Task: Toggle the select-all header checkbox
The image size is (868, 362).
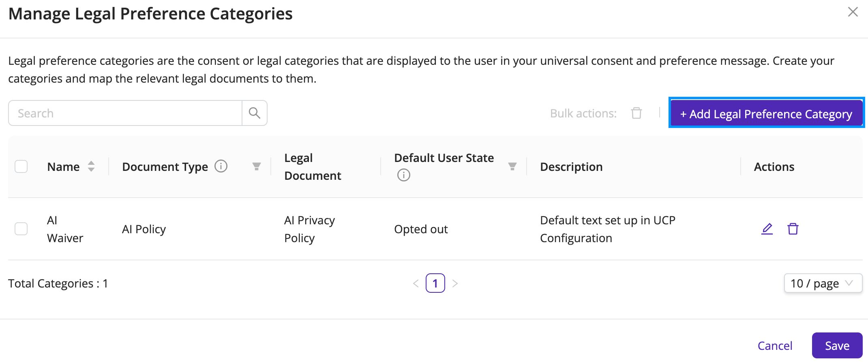Action: point(21,166)
